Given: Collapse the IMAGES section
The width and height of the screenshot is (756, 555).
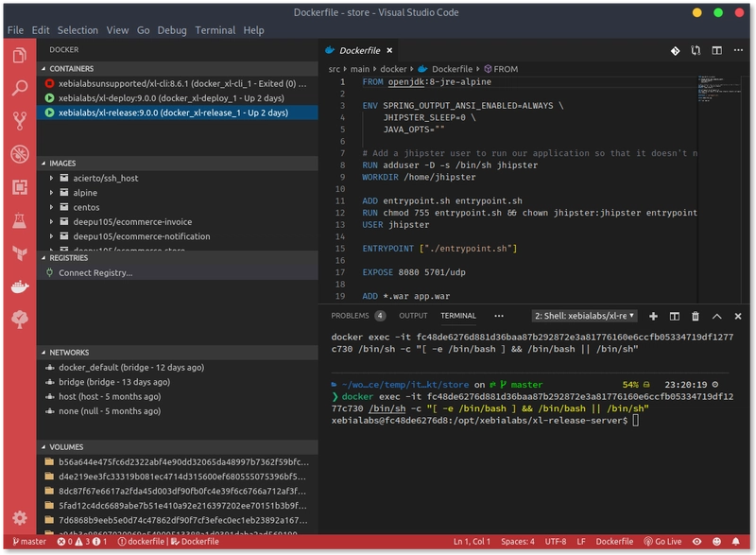Looking at the screenshot, I should coord(178,163).
